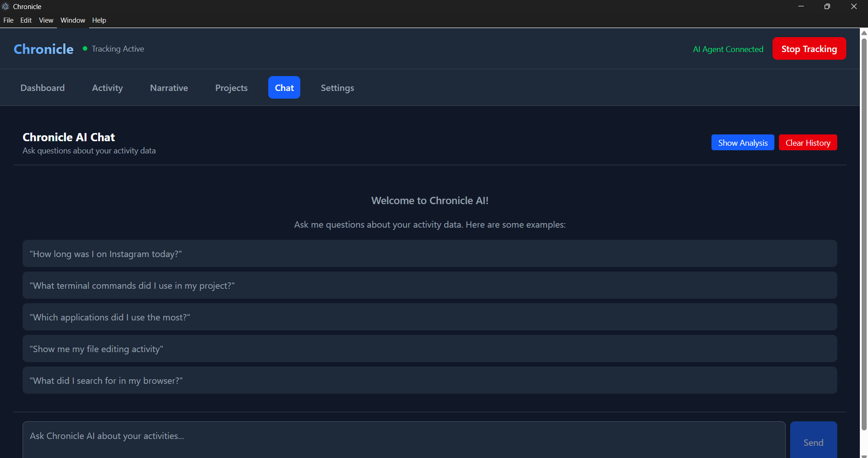
Task: Choose the terminal commands example question
Action: [430, 285]
